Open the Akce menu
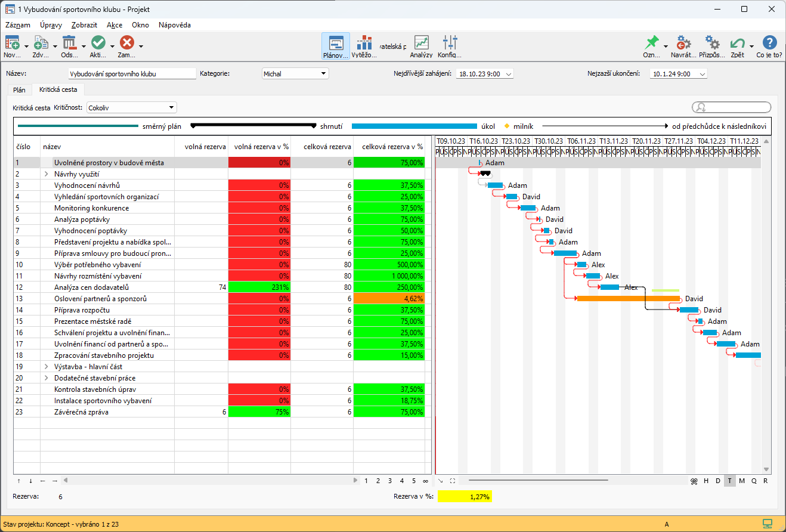786x532 pixels. [x=115, y=25]
